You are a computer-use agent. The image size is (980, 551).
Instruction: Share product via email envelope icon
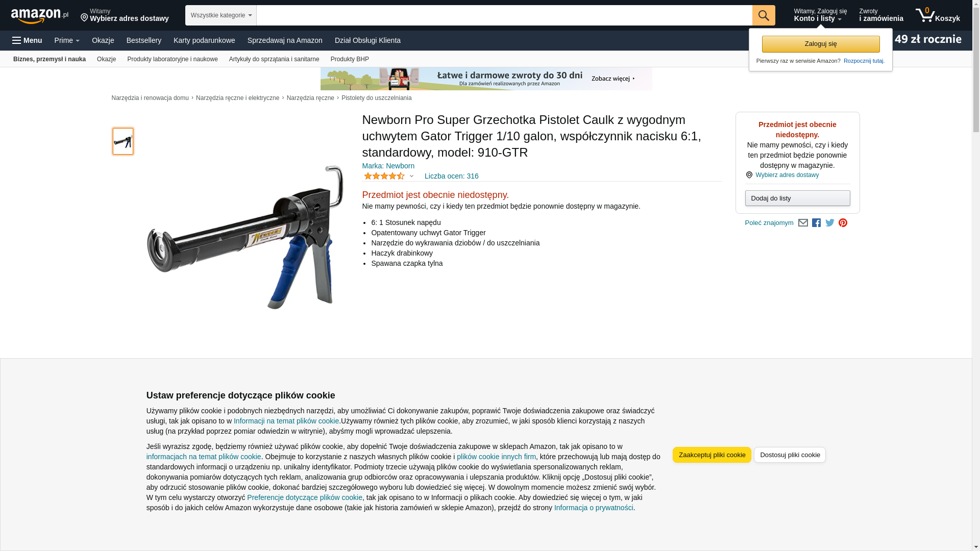click(803, 223)
